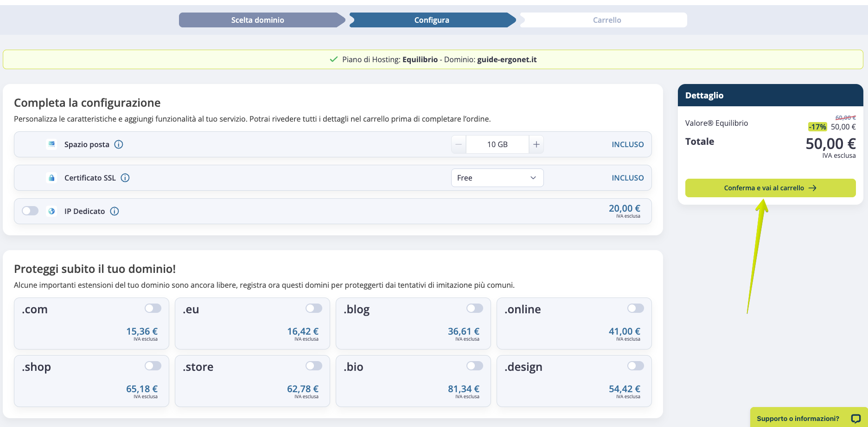Click the globe icon of IP Dedicato
This screenshot has height=427, width=868.
point(51,211)
